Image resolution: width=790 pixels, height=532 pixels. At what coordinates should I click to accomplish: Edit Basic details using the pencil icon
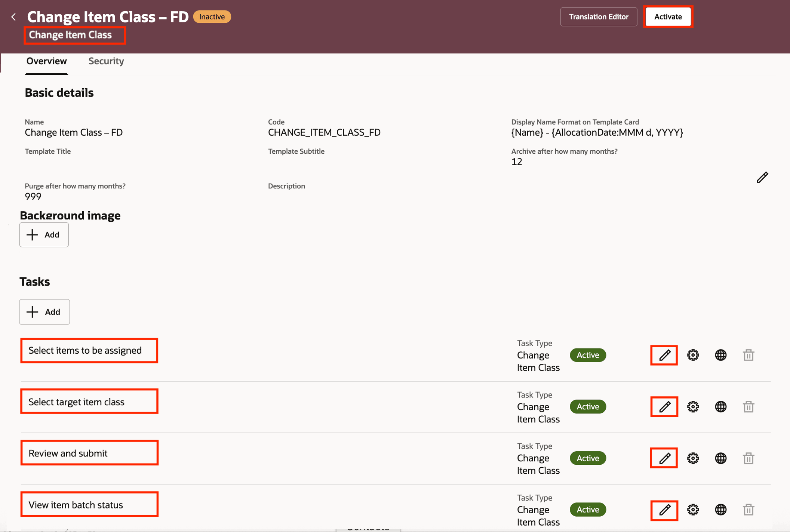pyautogui.click(x=762, y=177)
